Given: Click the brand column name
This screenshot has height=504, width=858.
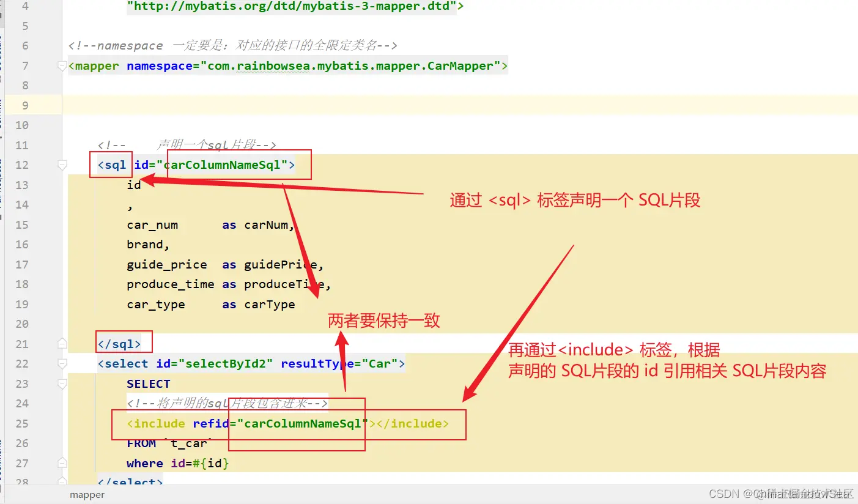Looking at the screenshot, I should click(145, 245).
